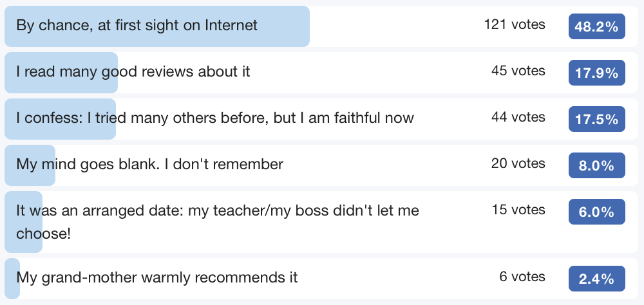Click the 2.4% percentage badge
The image size is (644, 305).
click(x=596, y=279)
